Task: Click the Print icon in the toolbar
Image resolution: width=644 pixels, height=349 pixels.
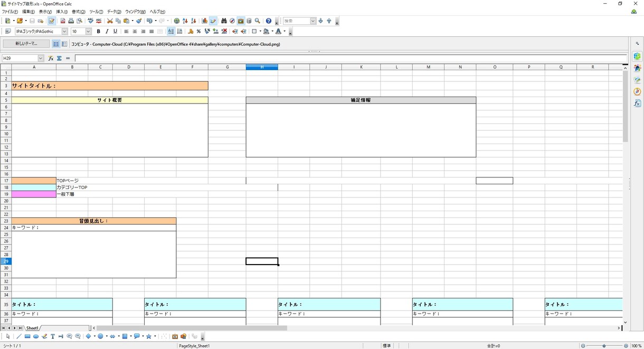Action: [x=71, y=21]
